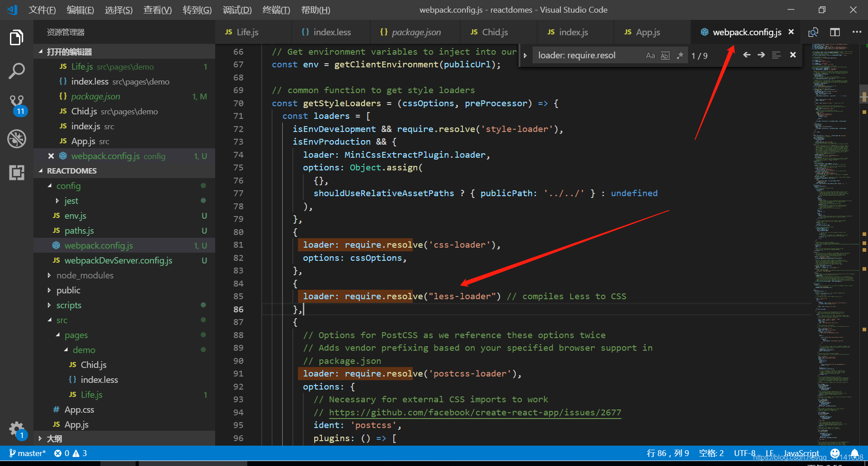
Task: Open the Explorer view in activity bar
Action: pyautogui.click(x=17, y=38)
